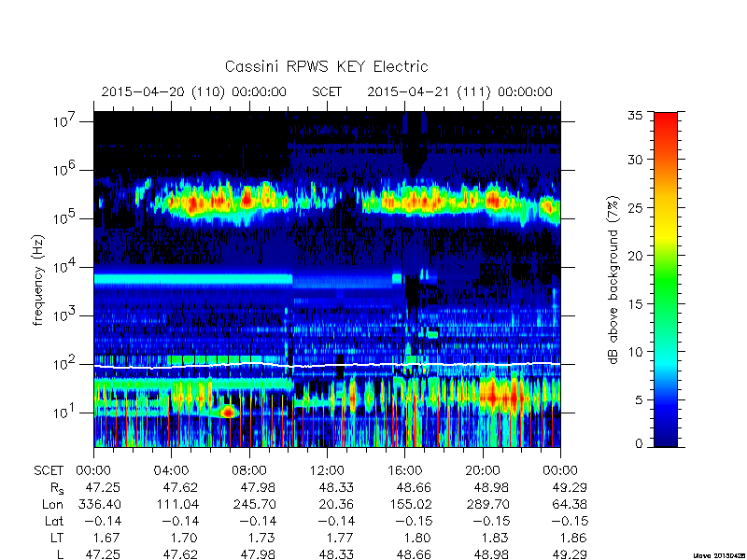Click the LT row label

(x=57, y=538)
